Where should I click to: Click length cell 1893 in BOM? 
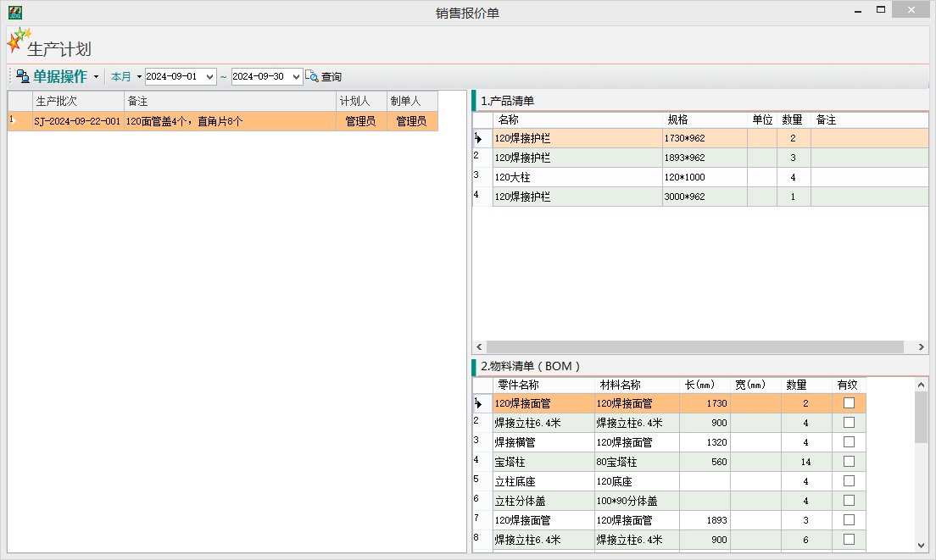click(705, 520)
